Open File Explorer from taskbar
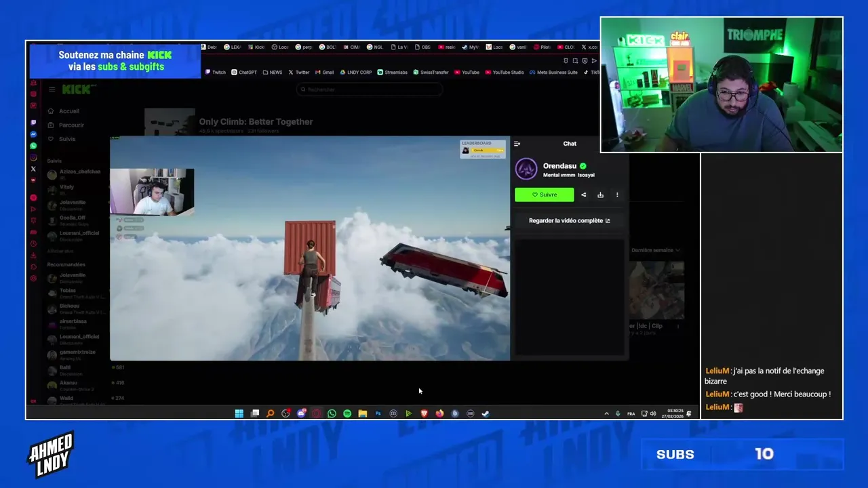868x488 pixels. (x=363, y=413)
